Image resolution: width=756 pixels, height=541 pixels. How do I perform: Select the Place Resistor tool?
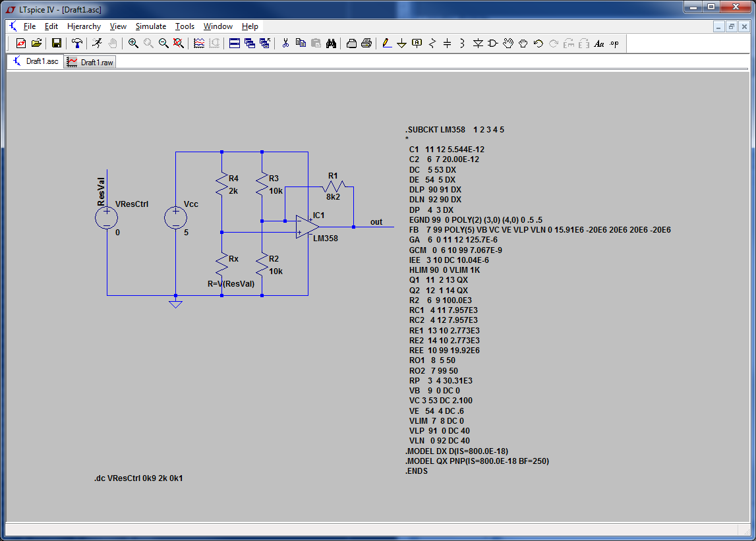[432, 43]
